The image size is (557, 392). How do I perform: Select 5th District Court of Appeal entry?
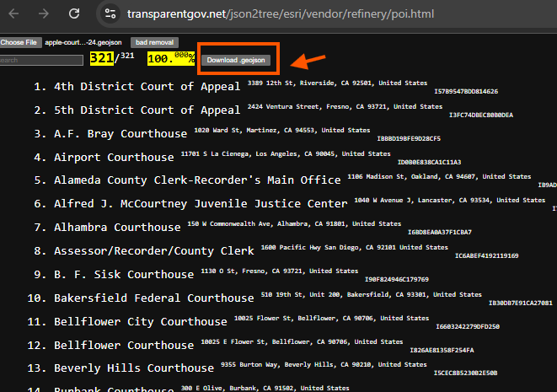(x=147, y=110)
